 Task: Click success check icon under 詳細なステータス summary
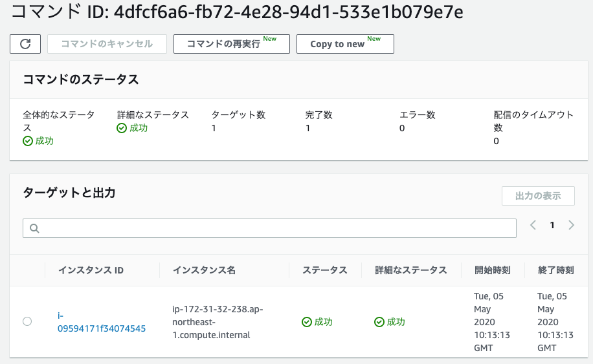point(122,129)
